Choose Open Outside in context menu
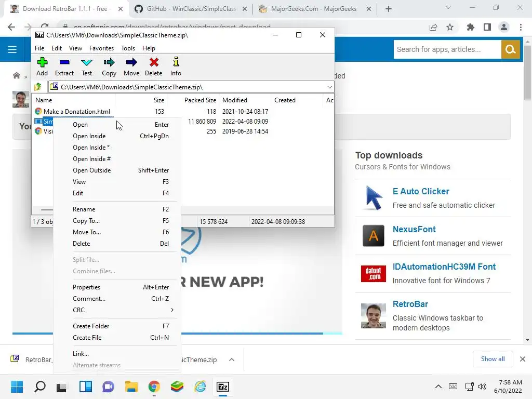This screenshot has height=399, width=532. pos(117,170)
